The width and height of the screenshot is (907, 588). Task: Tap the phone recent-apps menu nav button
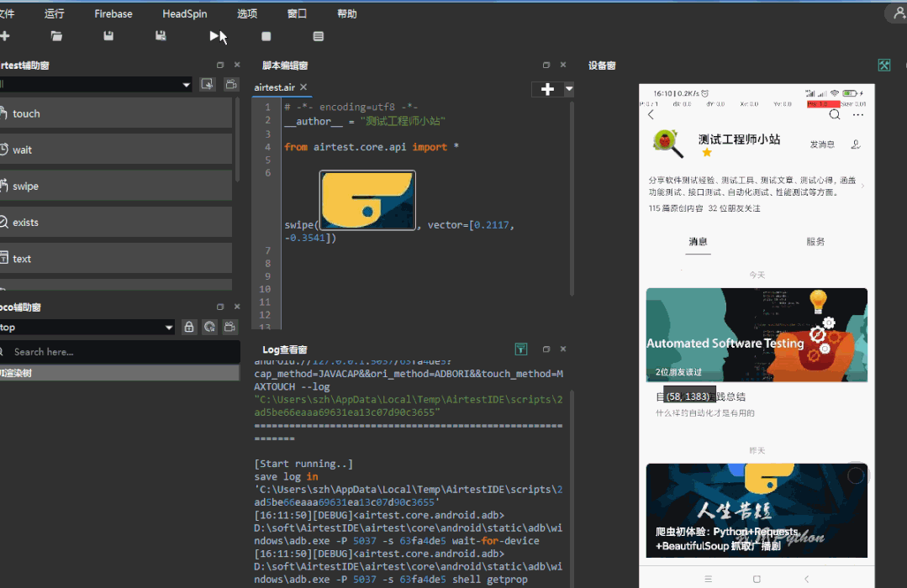708,579
